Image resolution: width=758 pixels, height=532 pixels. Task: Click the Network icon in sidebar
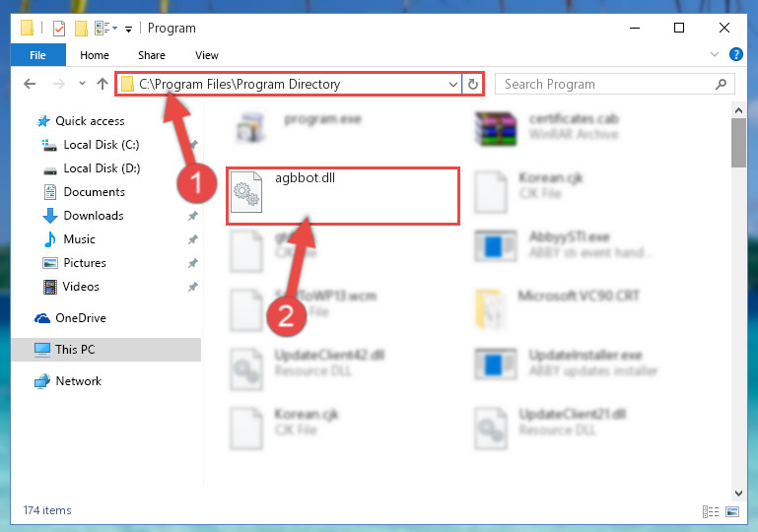coord(42,381)
